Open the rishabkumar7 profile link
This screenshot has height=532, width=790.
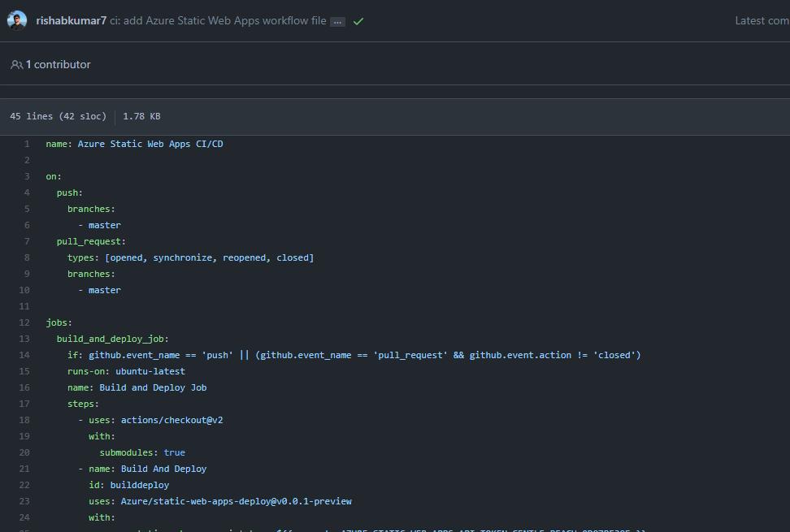point(71,20)
